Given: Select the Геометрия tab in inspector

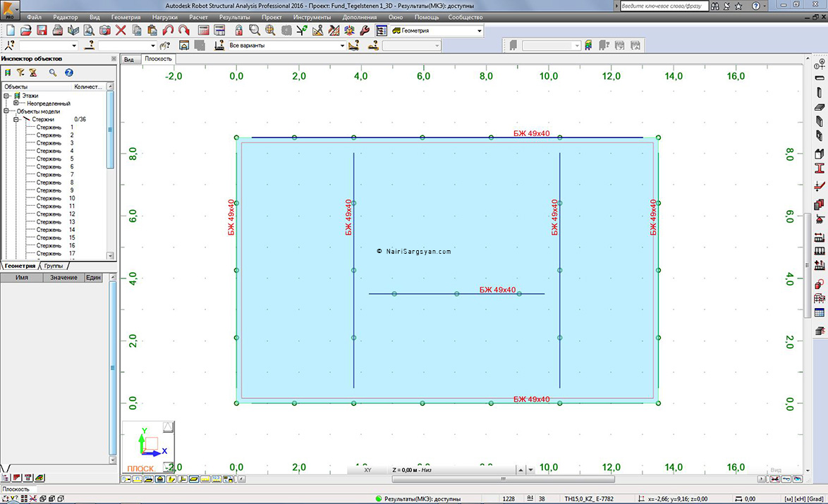Looking at the screenshot, I should (x=20, y=266).
